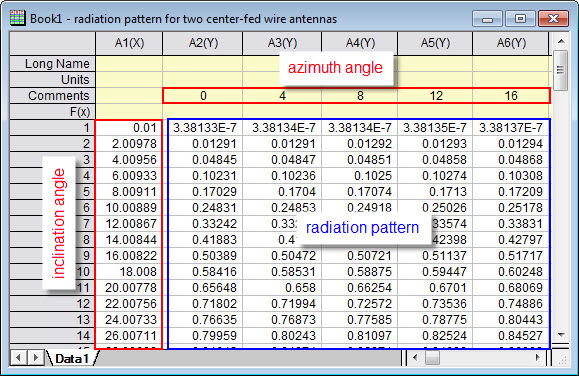
Task: Switch to the Data1 sheet tab
Action: pyautogui.click(x=72, y=358)
